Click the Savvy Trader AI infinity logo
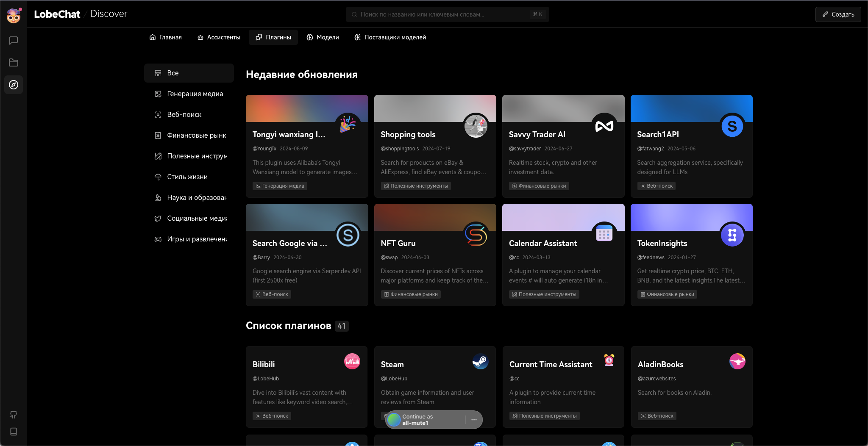This screenshot has height=446, width=868. click(x=604, y=125)
